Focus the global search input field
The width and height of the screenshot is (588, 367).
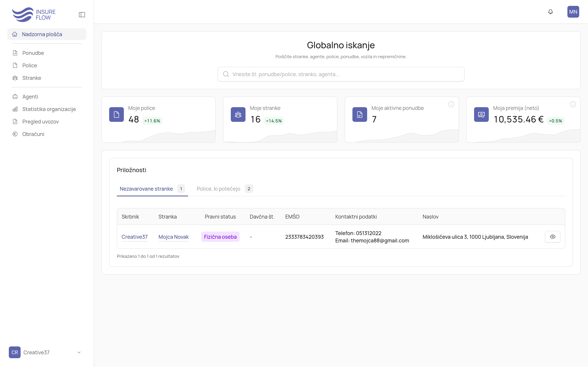tap(341, 74)
